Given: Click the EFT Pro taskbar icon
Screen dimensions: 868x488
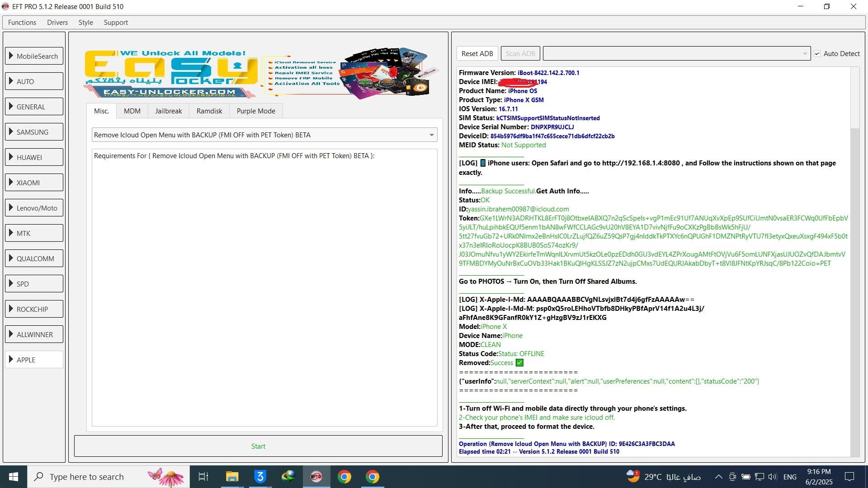Looking at the screenshot, I should coord(316,477).
